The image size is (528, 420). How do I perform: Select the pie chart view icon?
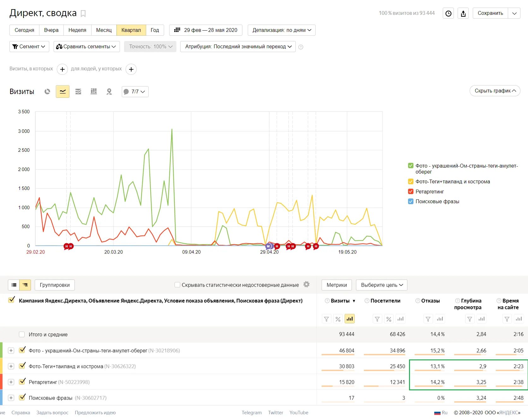[x=47, y=92]
